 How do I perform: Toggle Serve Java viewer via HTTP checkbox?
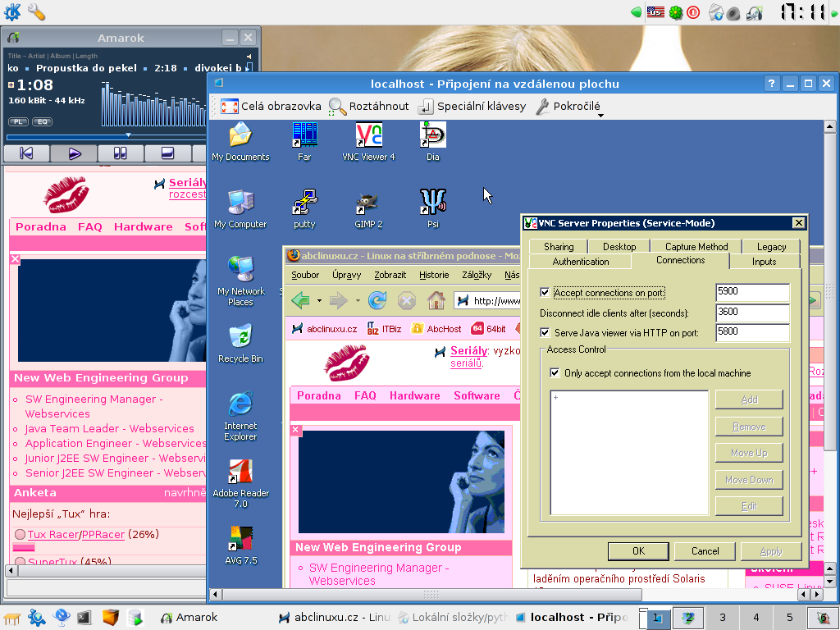[x=545, y=333]
